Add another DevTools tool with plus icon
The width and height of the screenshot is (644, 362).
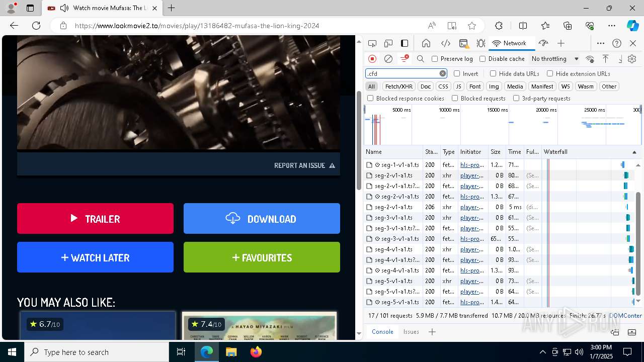561,43
